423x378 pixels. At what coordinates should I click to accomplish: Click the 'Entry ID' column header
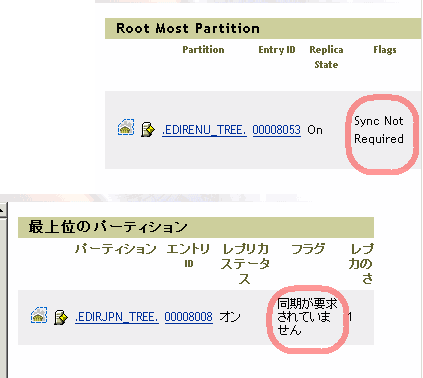277,50
